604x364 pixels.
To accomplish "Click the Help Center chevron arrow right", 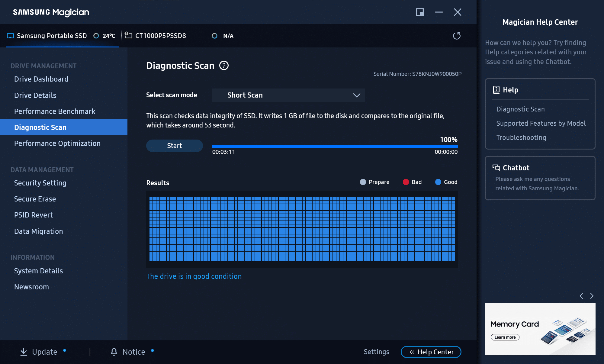I will point(592,296).
